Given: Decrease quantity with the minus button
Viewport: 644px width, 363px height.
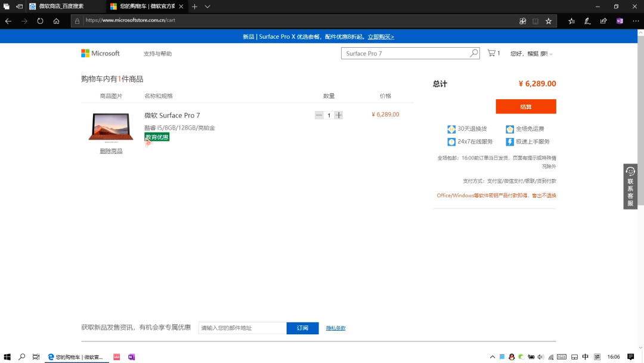Looking at the screenshot, I should (318, 115).
